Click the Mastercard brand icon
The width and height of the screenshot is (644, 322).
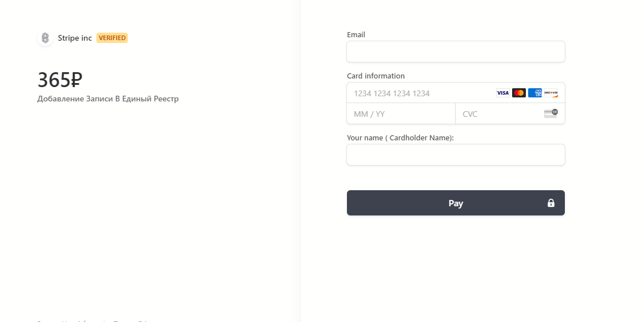coord(519,93)
